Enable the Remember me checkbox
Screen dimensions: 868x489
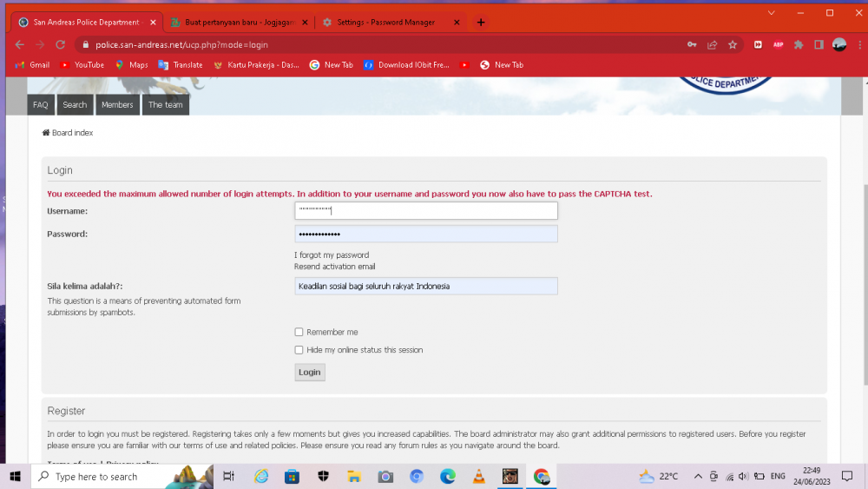pyautogui.click(x=299, y=333)
